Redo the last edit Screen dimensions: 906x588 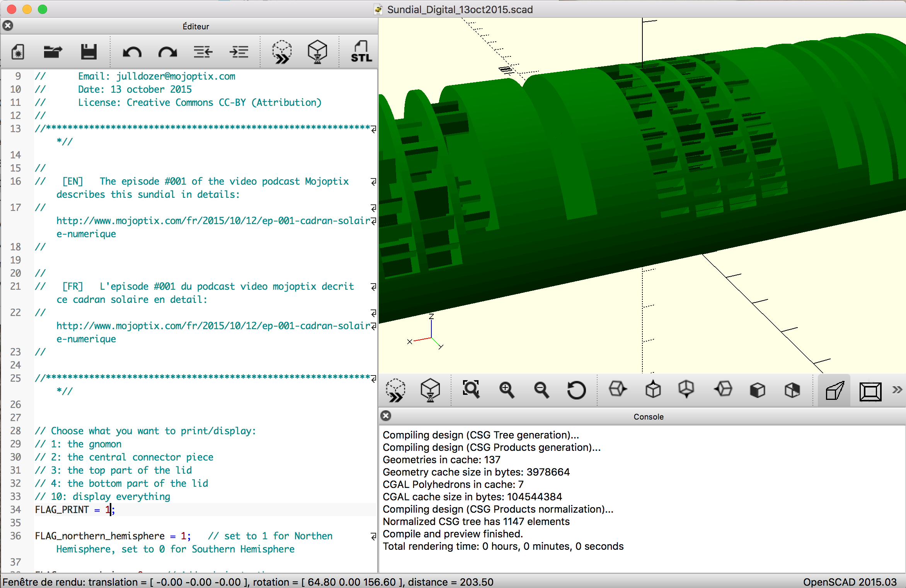(x=167, y=52)
